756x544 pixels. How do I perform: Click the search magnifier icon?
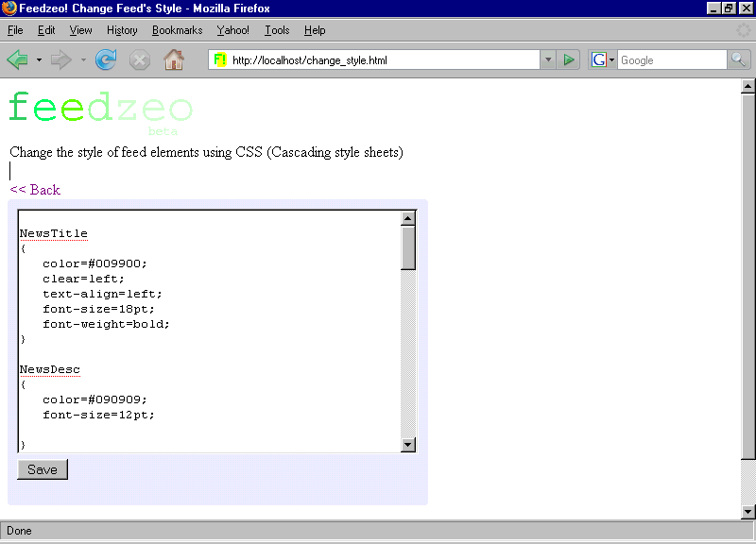pyautogui.click(x=738, y=60)
